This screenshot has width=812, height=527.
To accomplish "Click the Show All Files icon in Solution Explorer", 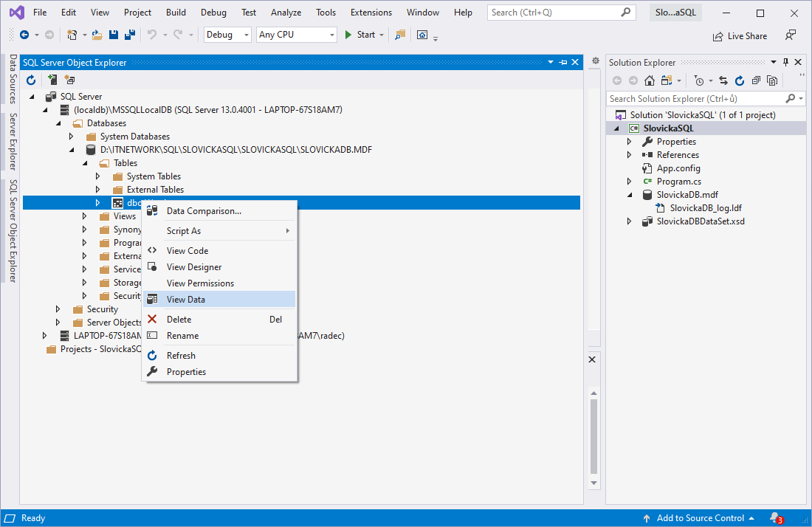I will pyautogui.click(x=772, y=80).
